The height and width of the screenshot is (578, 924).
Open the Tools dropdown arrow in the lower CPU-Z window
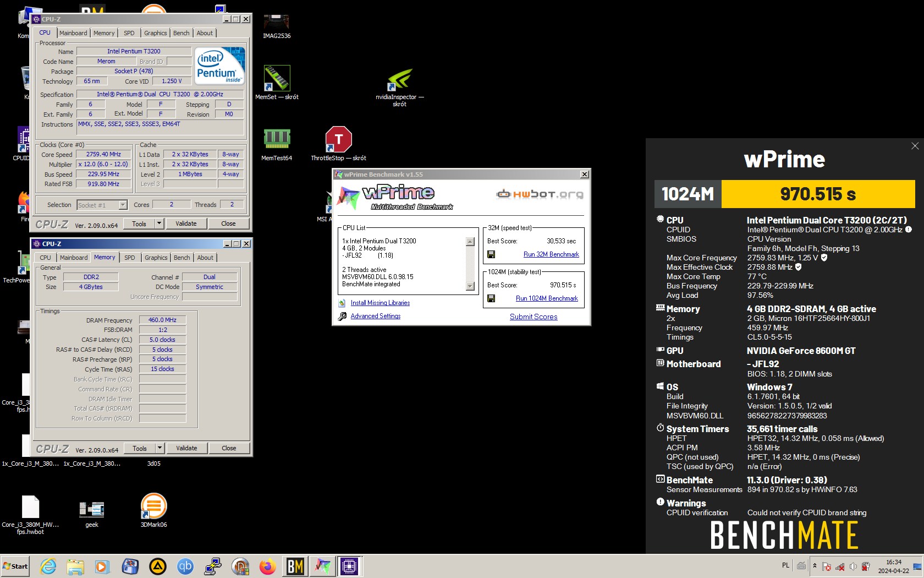coord(159,448)
